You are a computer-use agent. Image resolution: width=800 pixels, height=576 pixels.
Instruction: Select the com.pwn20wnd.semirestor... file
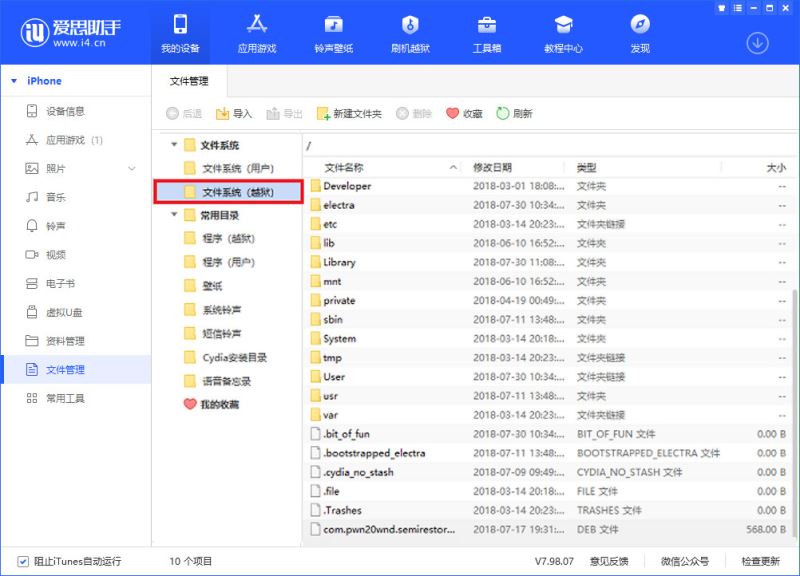pyautogui.click(x=549, y=530)
